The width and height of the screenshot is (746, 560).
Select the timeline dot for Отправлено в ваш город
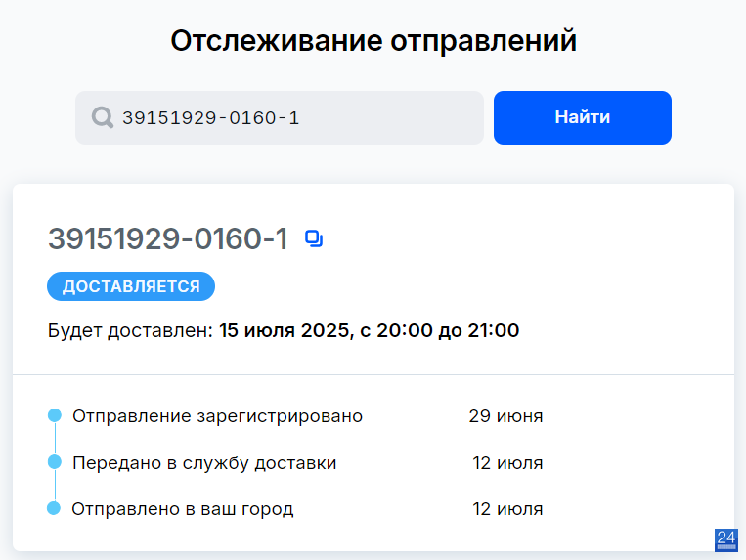tap(54, 508)
